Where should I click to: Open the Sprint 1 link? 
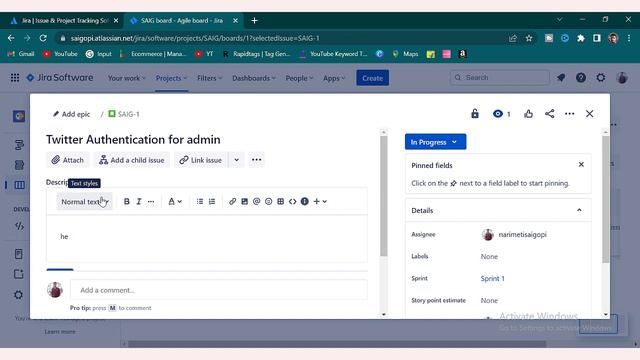pyautogui.click(x=492, y=279)
